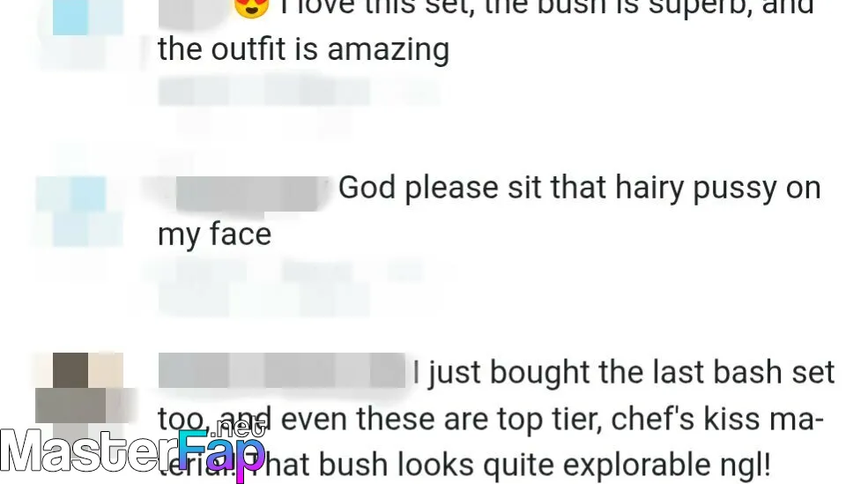
Task: Open blurred username before 'God please' comment
Action: click(247, 193)
